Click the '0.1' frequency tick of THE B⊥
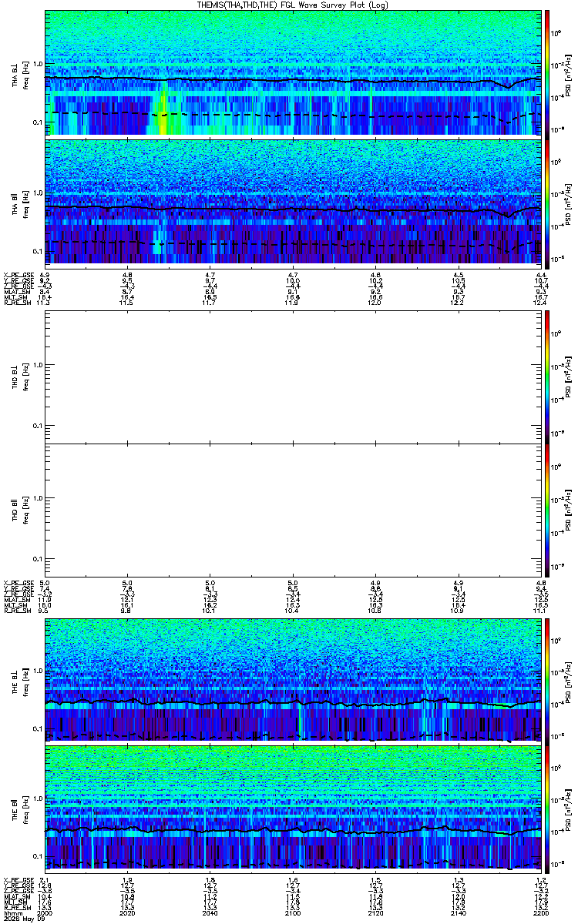The width and height of the screenshot is (578, 924). coord(37,728)
